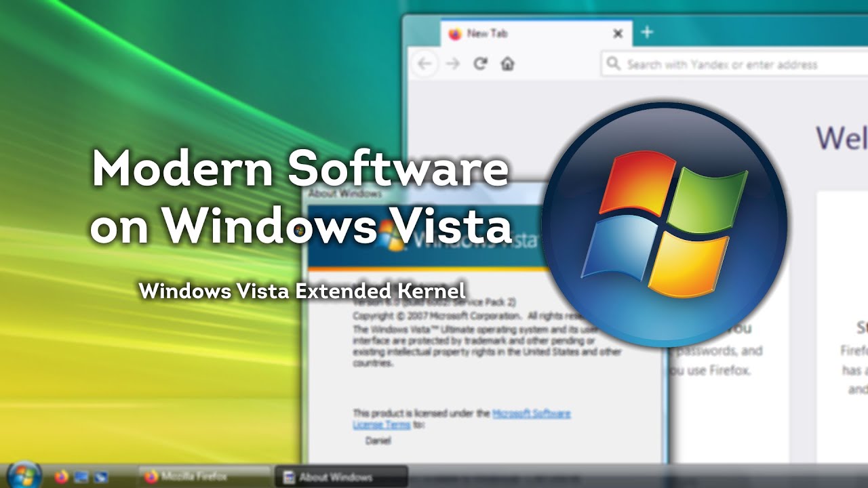
Task: Switch to About Windows taskbar button
Action: pyautogui.click(x=342, y=476)
